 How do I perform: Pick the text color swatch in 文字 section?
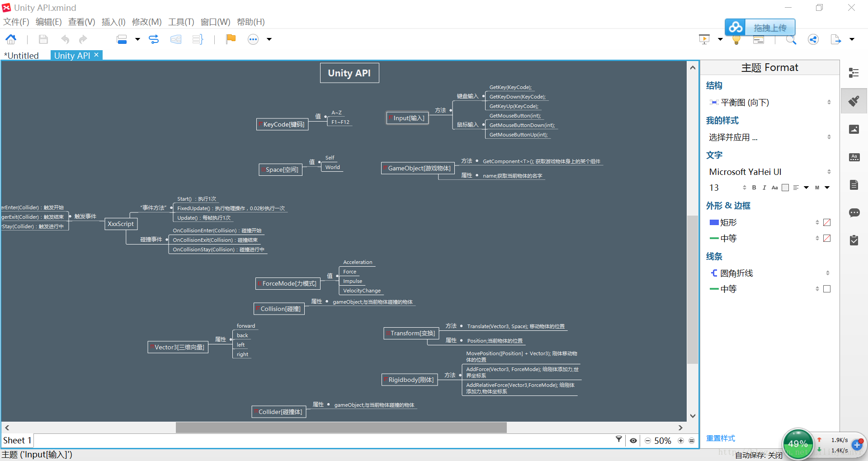pos(785,188)
